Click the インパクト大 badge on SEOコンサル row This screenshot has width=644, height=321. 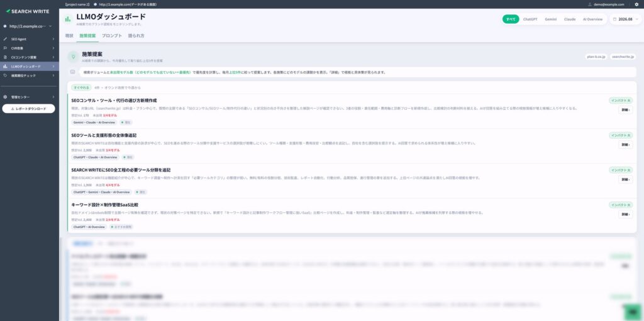click(x=621, y=100)
